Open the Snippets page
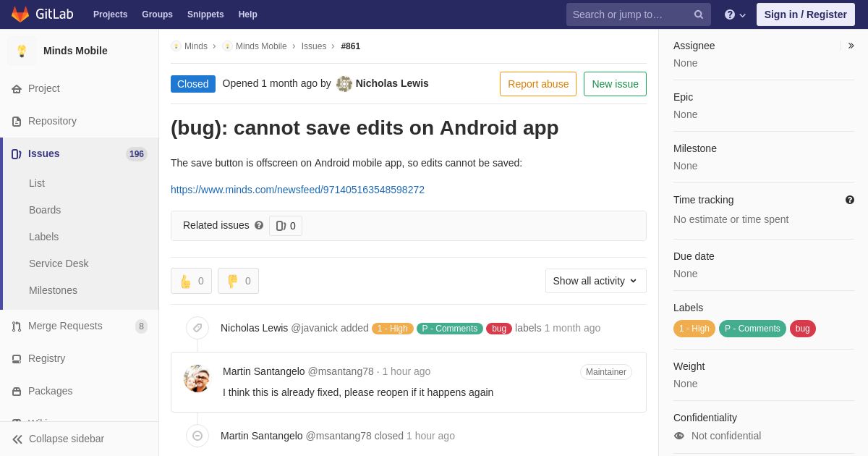The width and height of the screenshot is (868, 456). click(x=205, y=14)
